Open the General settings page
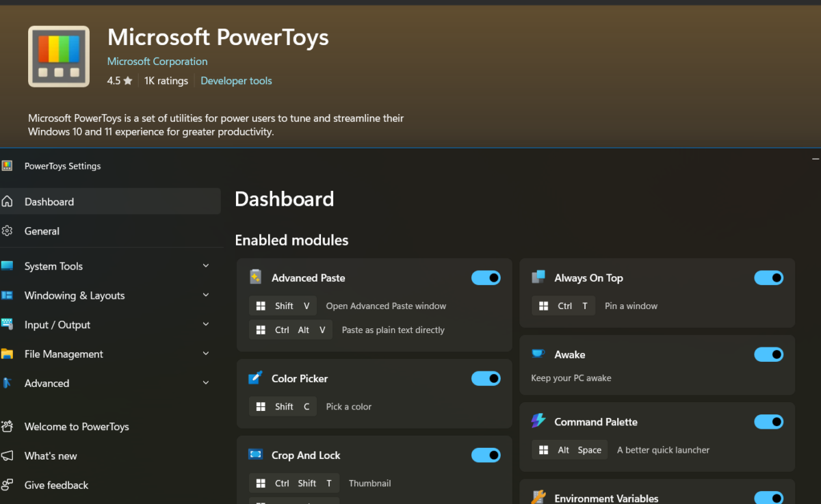Image resolution: width=821 pixels, height=504 pixels. [x=110, y=231]
